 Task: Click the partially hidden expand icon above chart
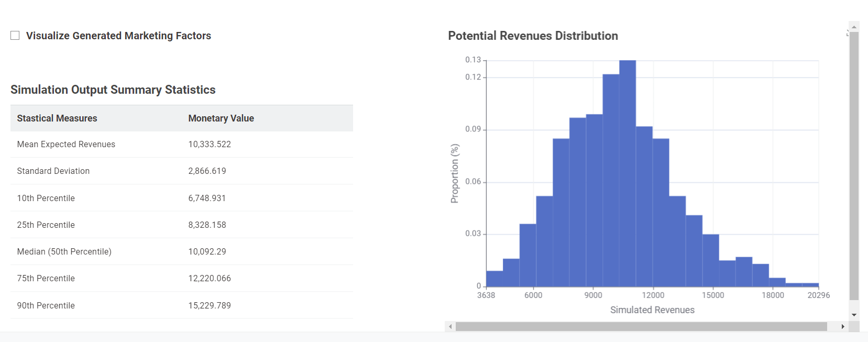pyautogui.click(x=847, y=33)
